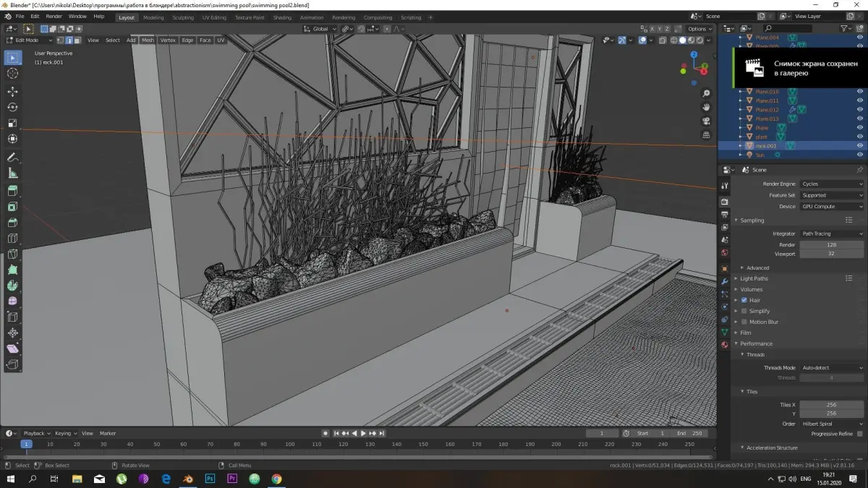This screenshot has height=488, width=868.
Task: Enable Progressive Refine checkbox
Action: click(859, 434)
